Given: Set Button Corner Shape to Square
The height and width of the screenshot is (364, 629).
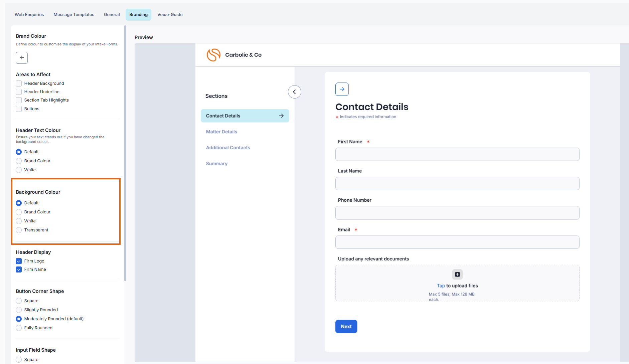Looking at the screenshot, I should [x=19, y=301].
